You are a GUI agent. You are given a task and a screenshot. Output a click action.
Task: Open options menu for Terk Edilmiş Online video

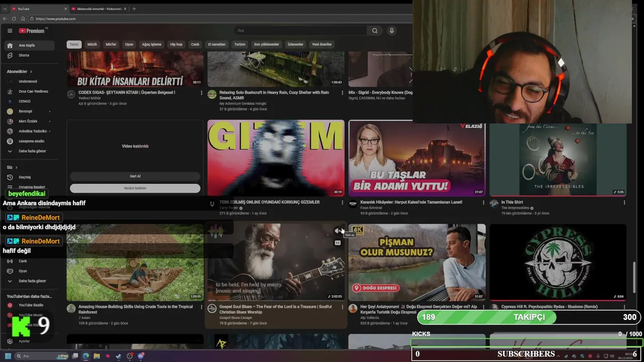click(342, 203)
